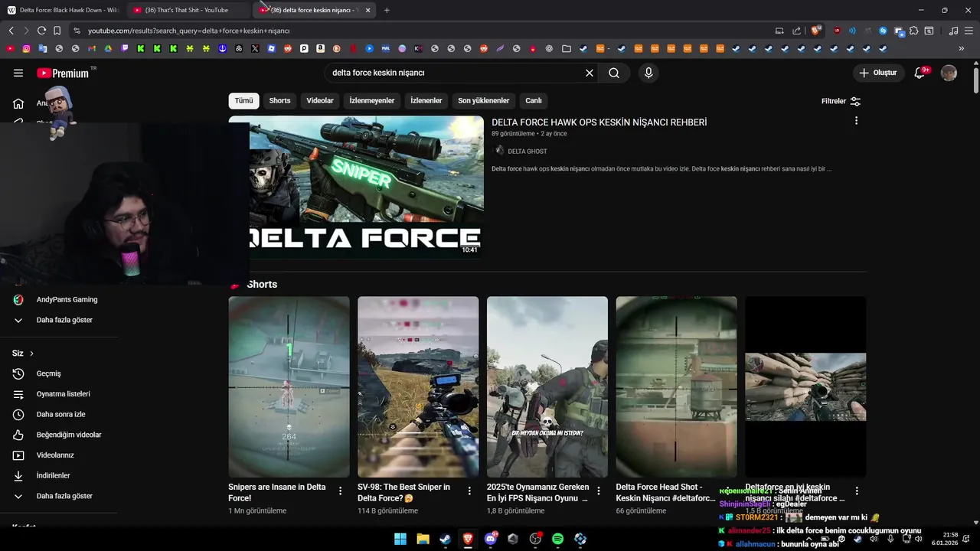Open X bookmark in bookmarks bar
Image resolution: width=980 pixels, height=551 pixels.
[255, 48]
